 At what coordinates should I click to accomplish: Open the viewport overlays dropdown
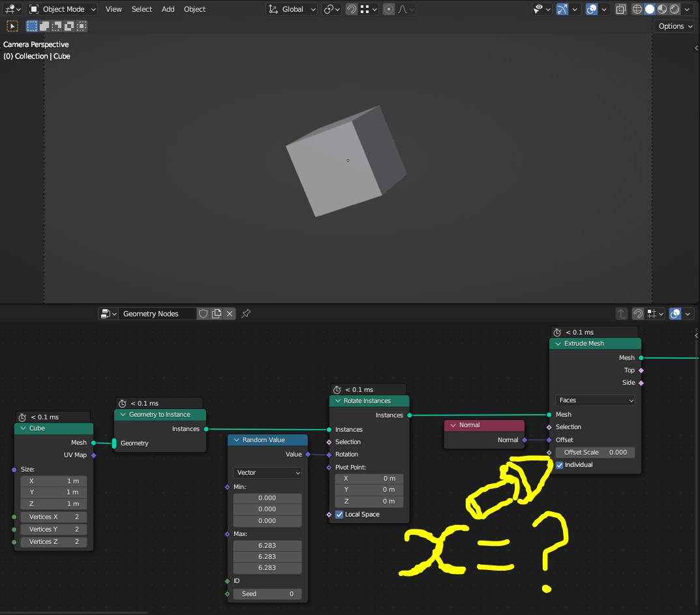click(604, 9)
